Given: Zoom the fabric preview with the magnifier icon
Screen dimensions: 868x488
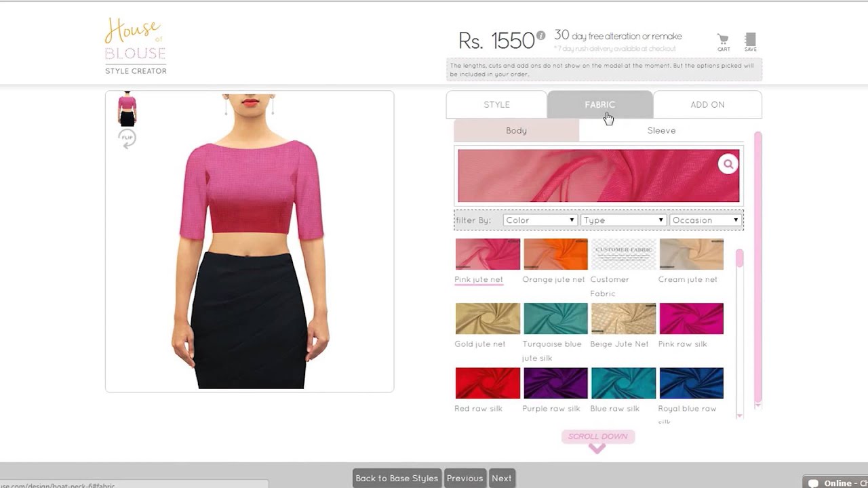Looking at the screenshot, I should pyautogui.click(x=728, y=164).
